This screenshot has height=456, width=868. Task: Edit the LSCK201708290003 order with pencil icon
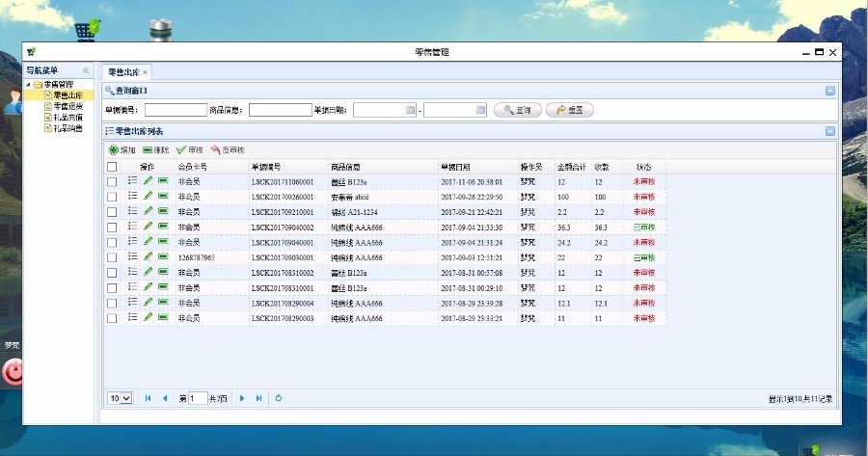[148, 317]
